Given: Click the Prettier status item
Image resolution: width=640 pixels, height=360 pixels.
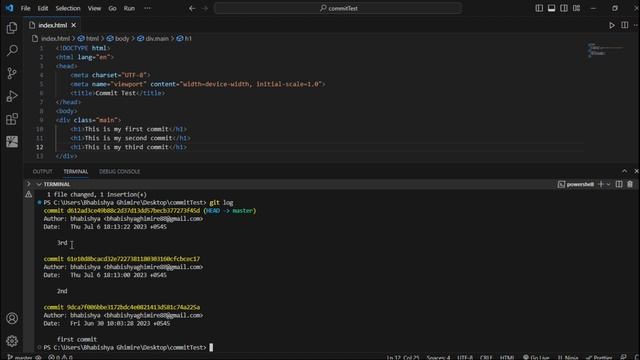Looking at the screenshot, I should click(x=600, y=357).
